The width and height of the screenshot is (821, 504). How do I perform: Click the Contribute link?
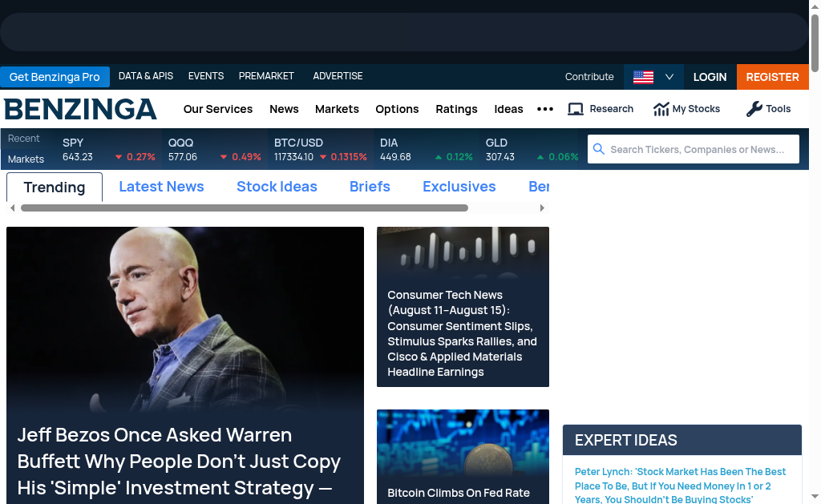point(589,76)
